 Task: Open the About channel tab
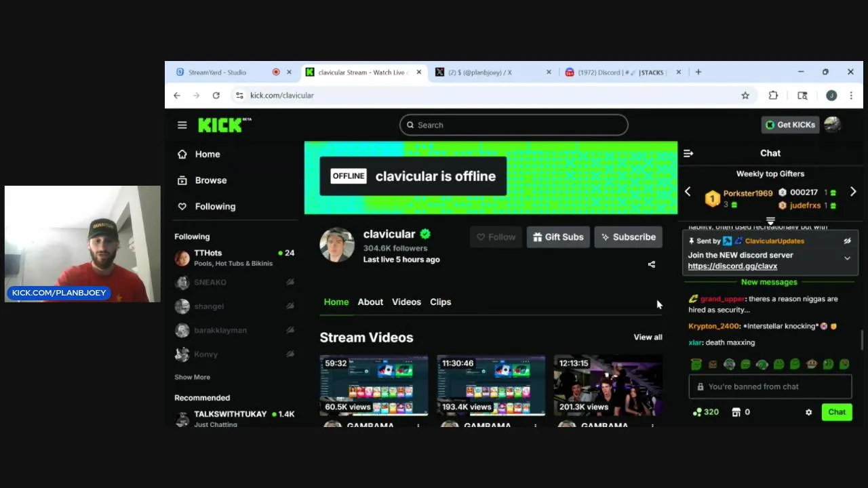(x=370, y=302)
